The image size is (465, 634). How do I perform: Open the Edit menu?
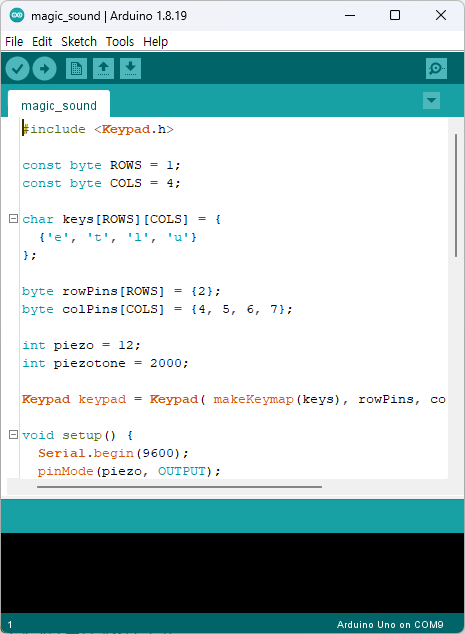(42, 42)
